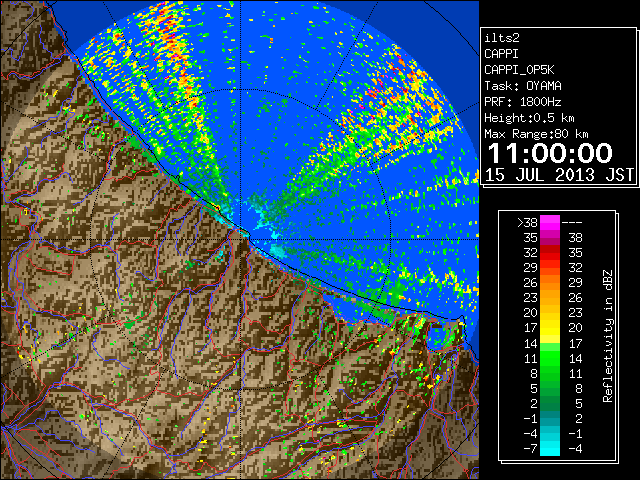The image size is (640, 480).
Task: Click the '15 JUL 2013 JST' date
Action: click(x=559, y=175)
